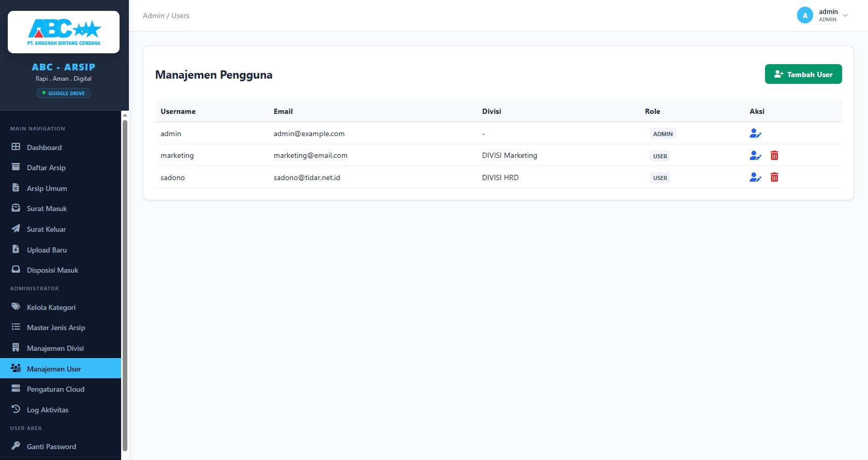This screenshot has width=868, height=460.
Task: Open Pengaturan Cloud menu label
Action: tap(55, 389)
